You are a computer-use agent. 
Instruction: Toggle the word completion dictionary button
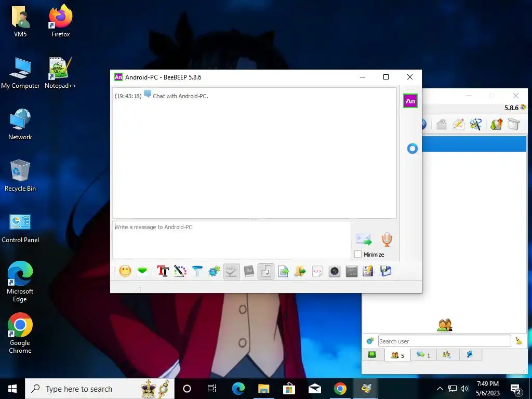click(249, 271)
